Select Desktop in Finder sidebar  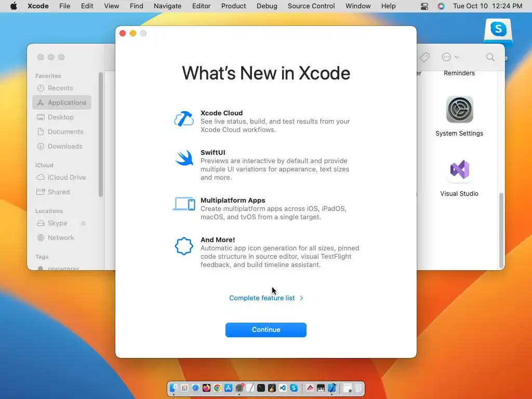(x=62, y=117)
